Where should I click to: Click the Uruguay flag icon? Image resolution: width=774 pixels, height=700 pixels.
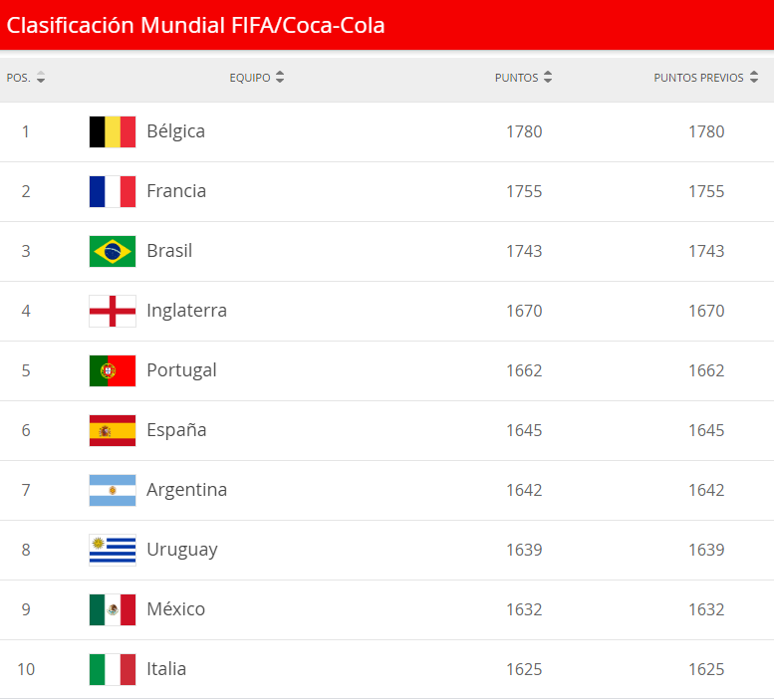coord(113,550)
